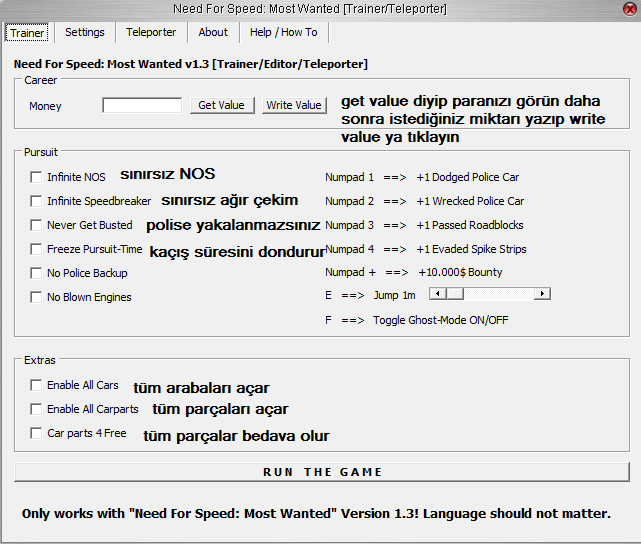Open the Settings tab
The image size is (641, 544).
click(x=85, y=32)
